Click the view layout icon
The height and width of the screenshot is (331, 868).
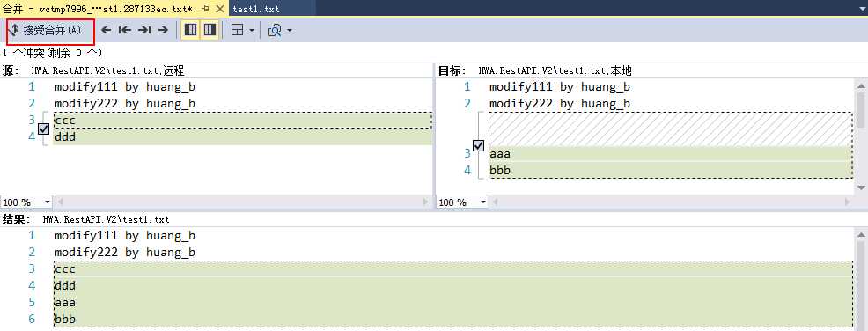237,31
